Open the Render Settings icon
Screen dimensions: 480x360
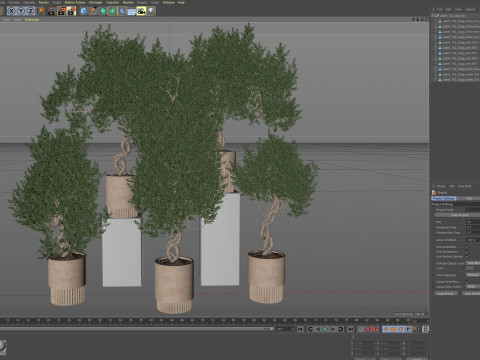(71, 11)
